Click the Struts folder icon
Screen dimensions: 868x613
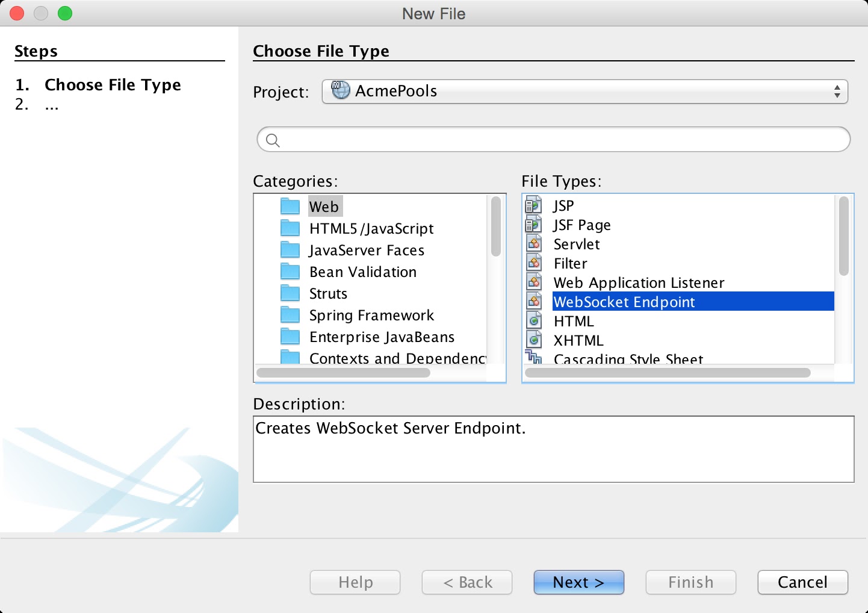pyautogui.click(x=290, y=293)
